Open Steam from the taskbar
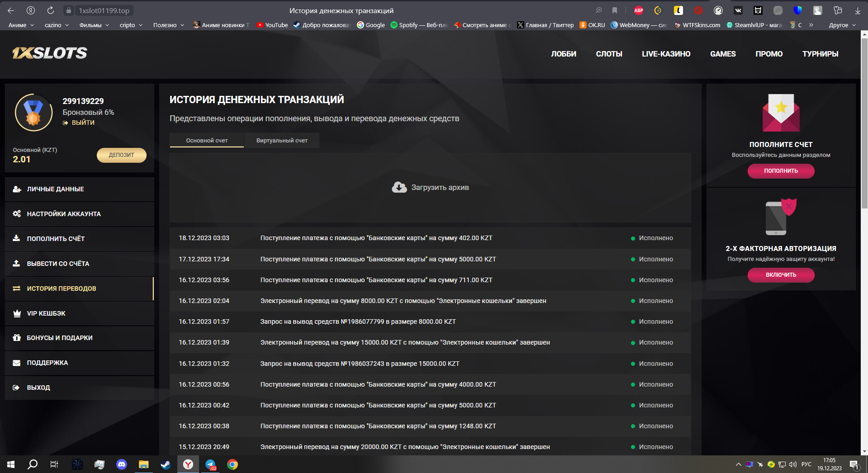Screen dimensions: 868x473 (166, 464)
